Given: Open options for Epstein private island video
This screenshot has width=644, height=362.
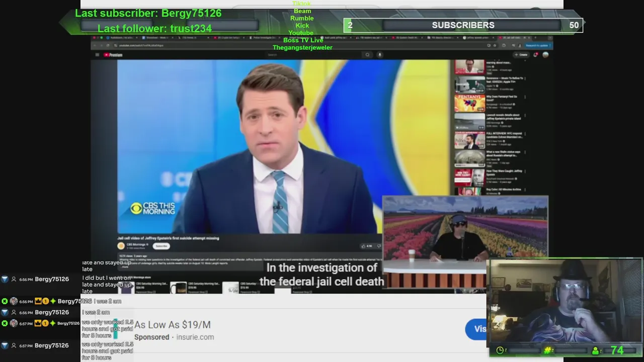Looking at the screenshot, I should point(525,115).
